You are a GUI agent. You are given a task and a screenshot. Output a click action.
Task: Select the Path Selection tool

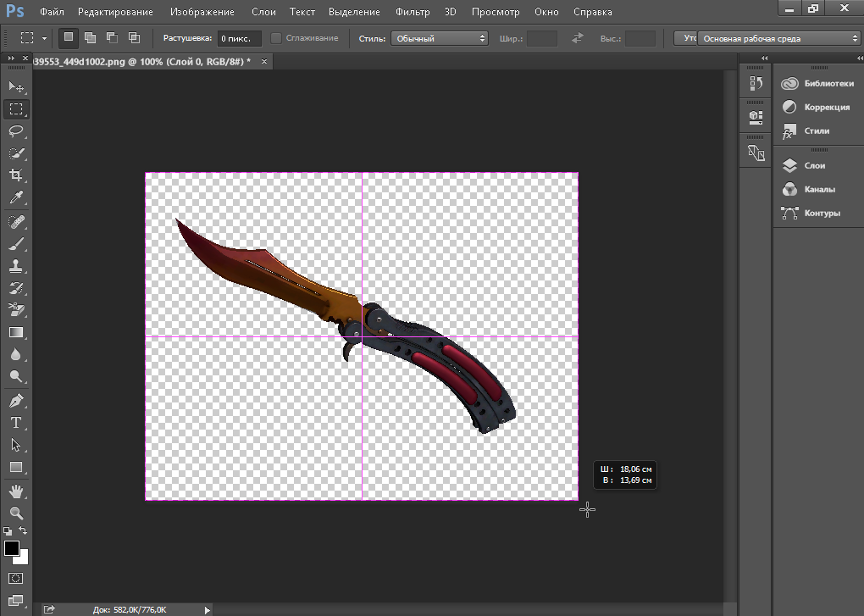click(x=16, y=445)
